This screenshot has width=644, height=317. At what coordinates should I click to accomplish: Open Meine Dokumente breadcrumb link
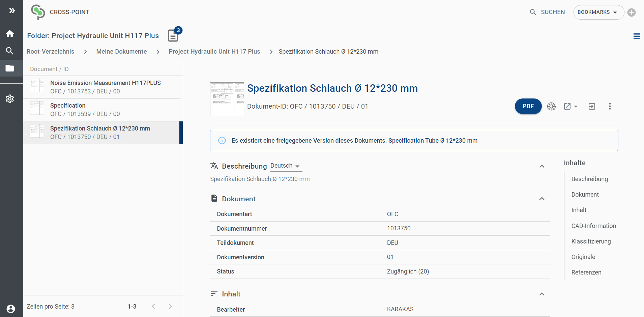click(121, 52)
